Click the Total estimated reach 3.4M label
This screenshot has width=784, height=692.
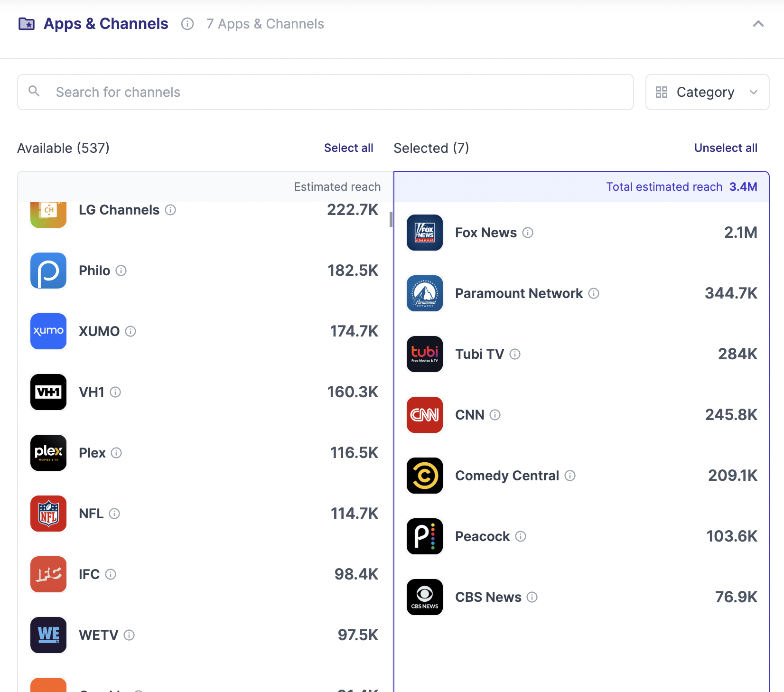(681, 187)
